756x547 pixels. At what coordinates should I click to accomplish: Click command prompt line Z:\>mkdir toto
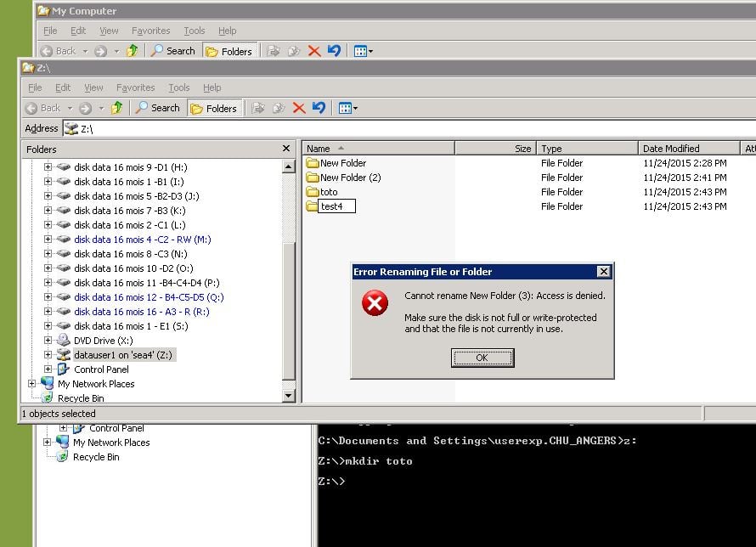365,461
